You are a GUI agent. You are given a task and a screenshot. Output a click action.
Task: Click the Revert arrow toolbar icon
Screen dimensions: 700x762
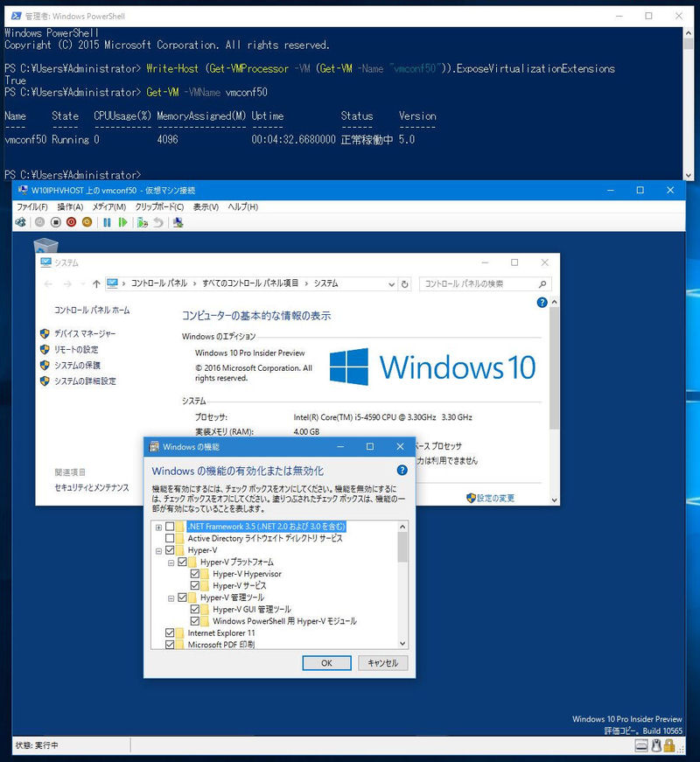click(x=158, y=222)
